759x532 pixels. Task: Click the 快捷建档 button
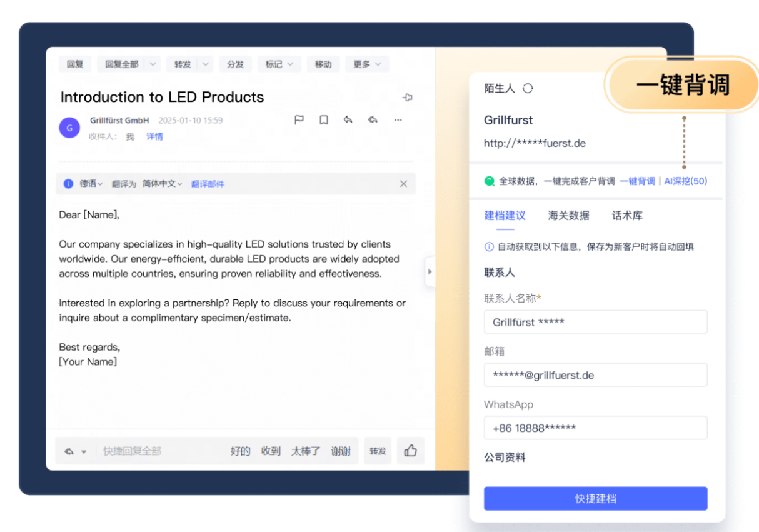tap(596, 499)
